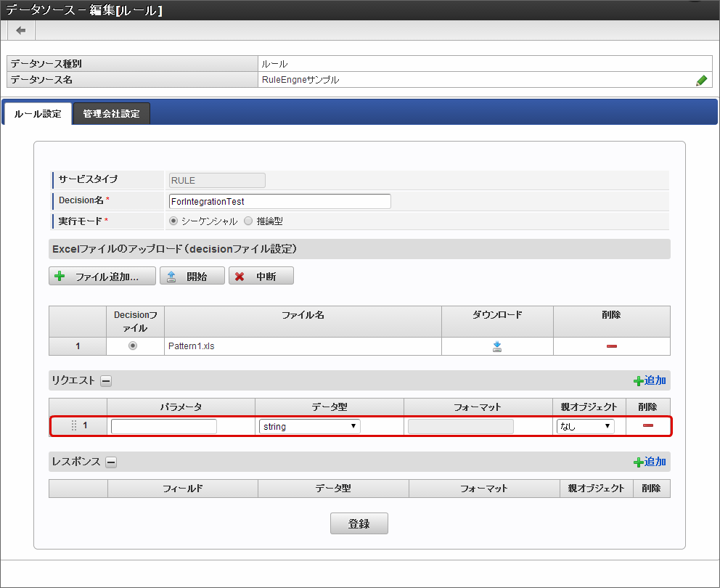This screenshot has width=720, height=588.
Task: Add a response field via 追加
Action: (650, 462)
